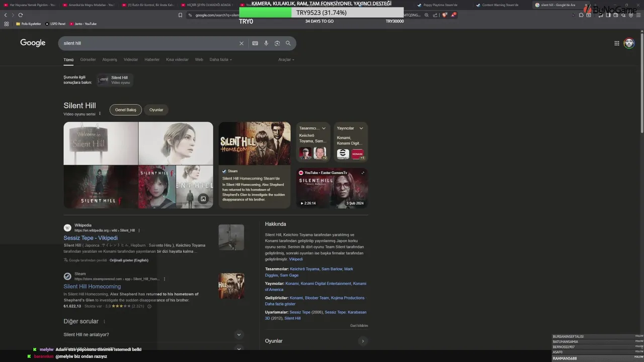The height and width of the screenshot is (362, 644).
Task: Open the Diğer sorular three-dot menu
Action: tap(105, 322)
